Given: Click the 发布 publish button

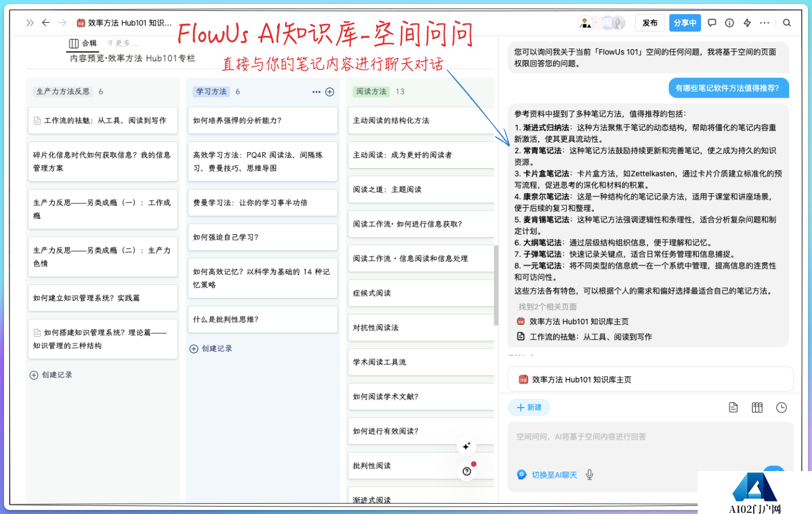Looking at the screenshot, I should tap(650, 23).
